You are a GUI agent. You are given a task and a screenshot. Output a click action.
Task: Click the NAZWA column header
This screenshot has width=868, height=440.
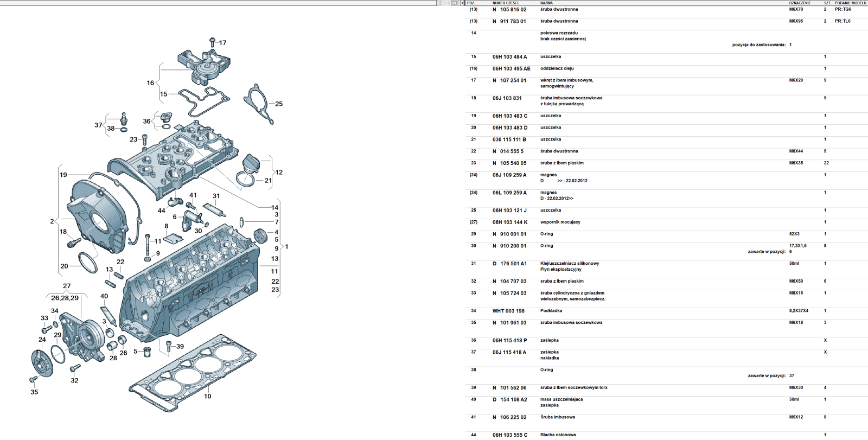pos(546,3)
